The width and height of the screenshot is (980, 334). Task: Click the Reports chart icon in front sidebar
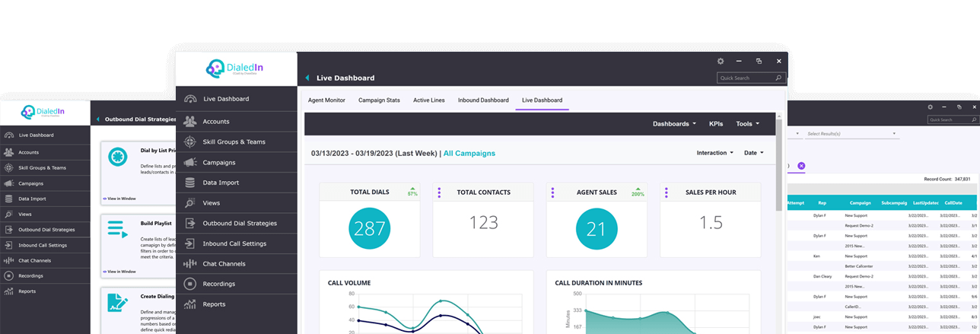[x=189, y=304]
